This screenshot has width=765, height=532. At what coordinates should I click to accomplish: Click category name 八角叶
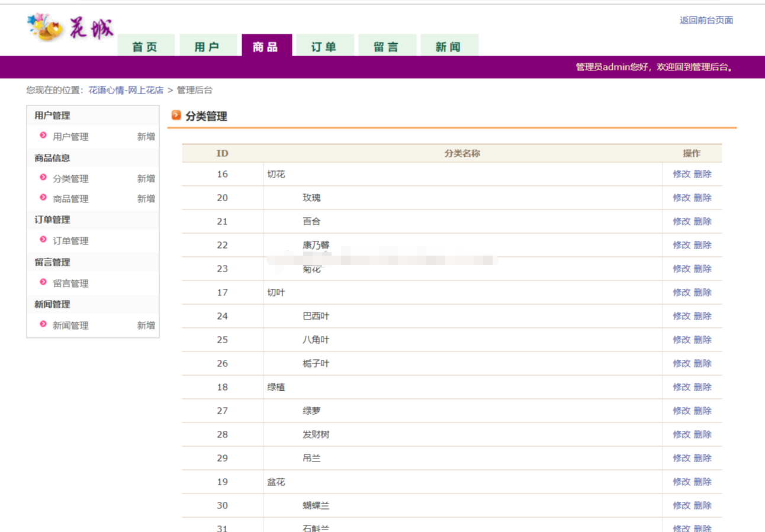click(x=316, y=340)
